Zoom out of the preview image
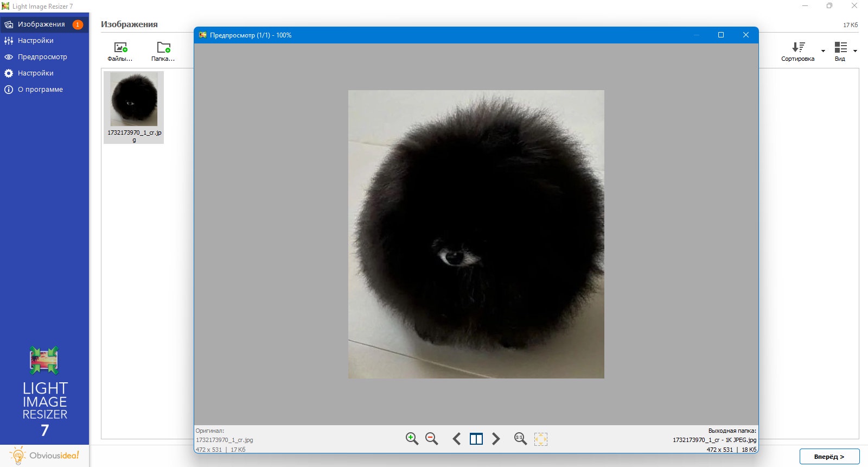This screenshot has width=868, height=467. click(x=432, y=439)
